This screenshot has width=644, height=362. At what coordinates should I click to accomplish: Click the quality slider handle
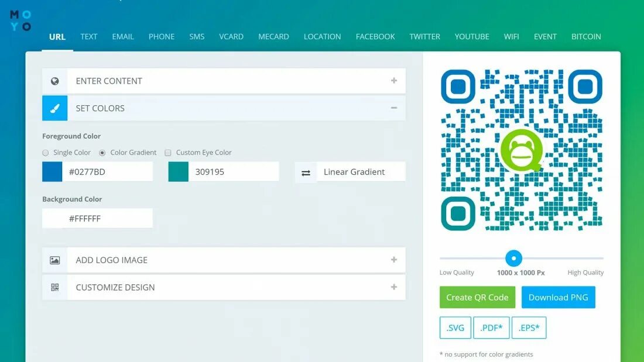tap(513, 258)
